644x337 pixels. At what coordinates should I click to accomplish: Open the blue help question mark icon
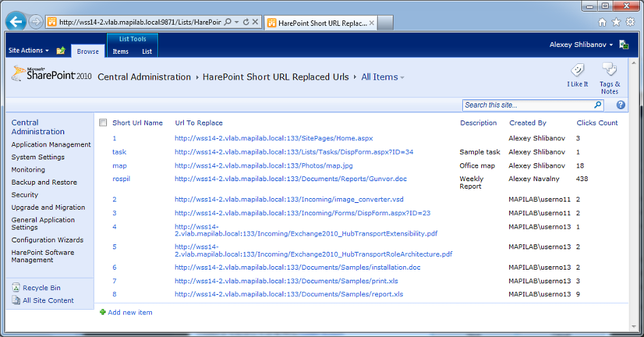(621, 105)
